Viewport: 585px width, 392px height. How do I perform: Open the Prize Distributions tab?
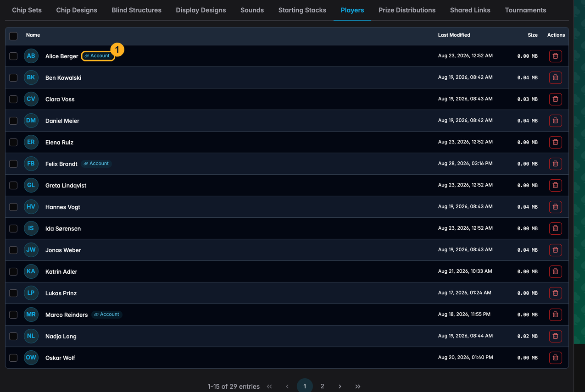(407, 10)
